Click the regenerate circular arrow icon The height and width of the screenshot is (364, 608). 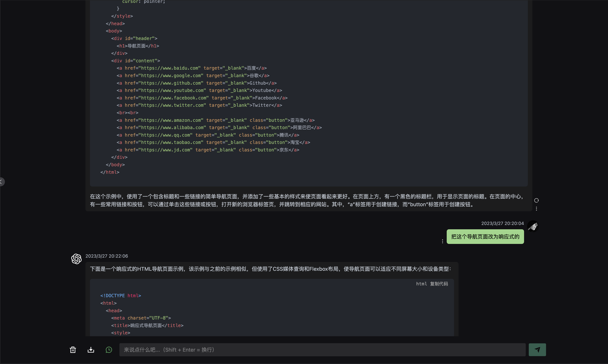(x=536, y=200)
